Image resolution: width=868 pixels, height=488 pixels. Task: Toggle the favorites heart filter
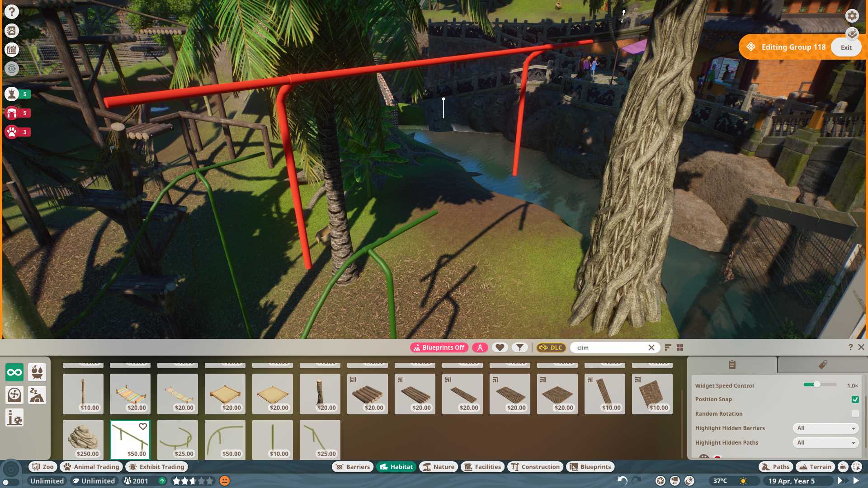click(500, 347)
